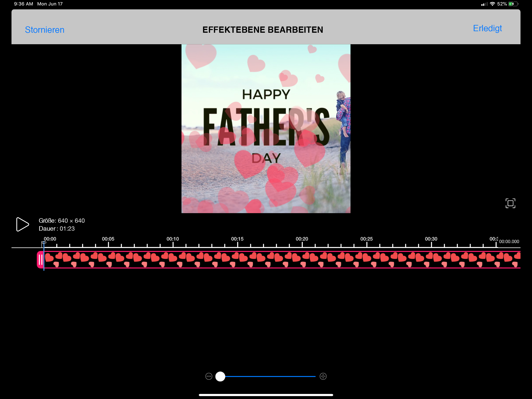
Task: Tap the battery icon in the status bar
Action: point(513,4)
